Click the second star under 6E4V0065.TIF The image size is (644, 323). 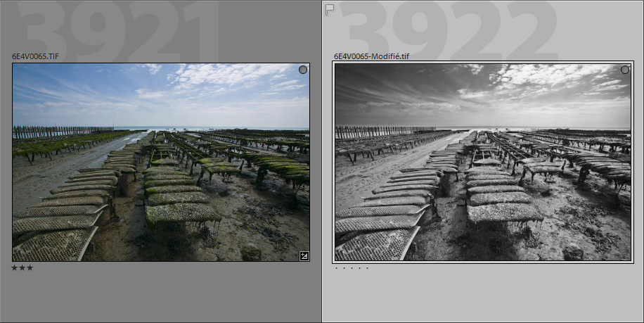point(22,268)
